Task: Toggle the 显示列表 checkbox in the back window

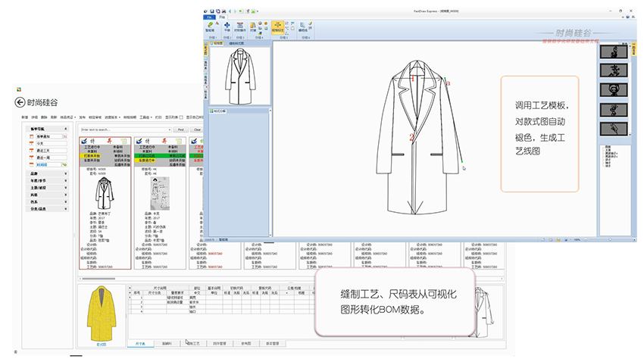Action: coord(181,117)
